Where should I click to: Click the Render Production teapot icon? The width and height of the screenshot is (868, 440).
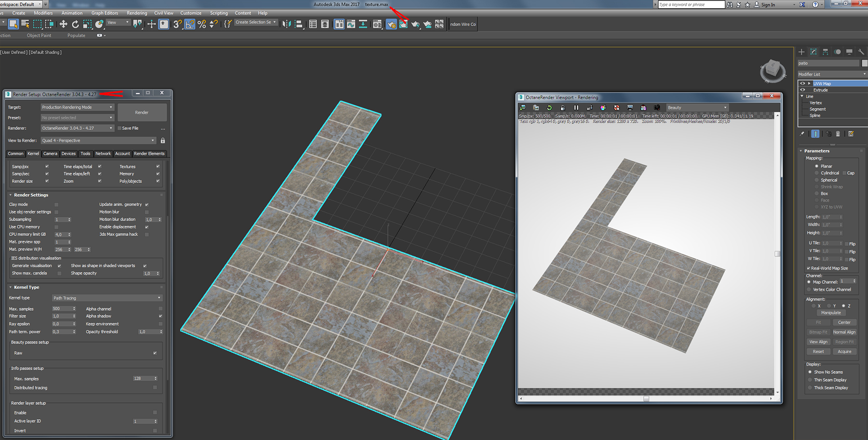click(415, 24)
